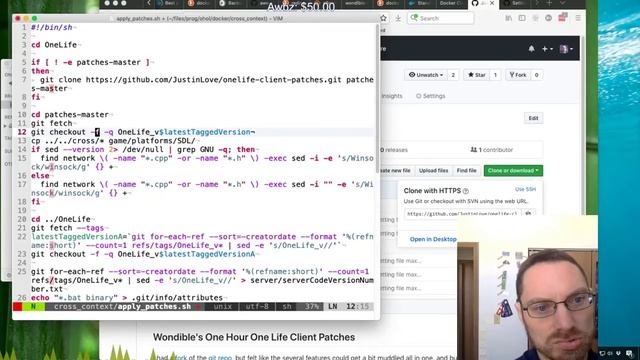
Task: Switch to Use SSH link
Action: click(x=525, y=189)
